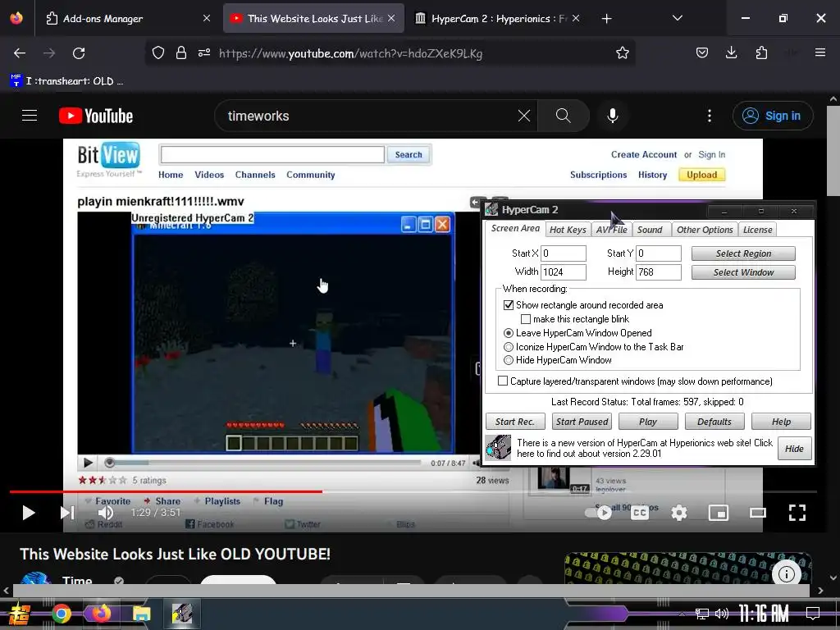Skip to the next YouTube video

click(67, 513)
